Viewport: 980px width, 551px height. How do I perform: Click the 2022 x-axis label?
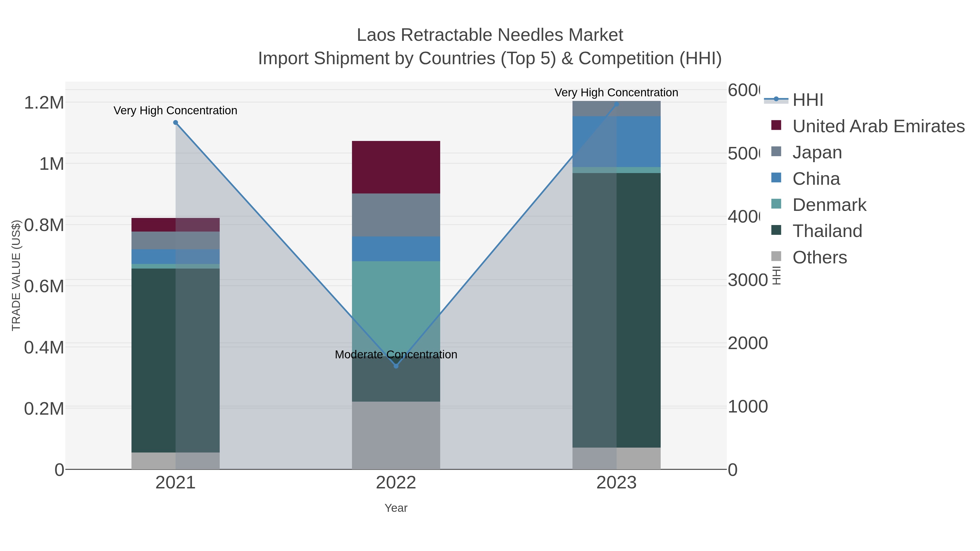point(396,483)
